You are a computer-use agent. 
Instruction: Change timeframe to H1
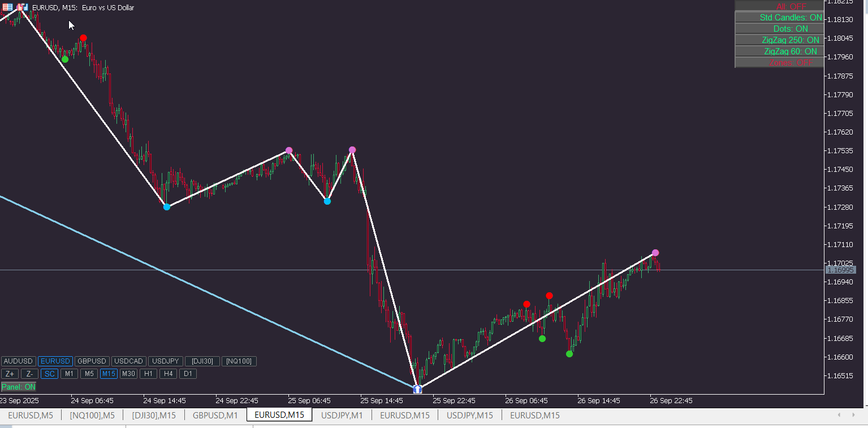coord(148,374)
